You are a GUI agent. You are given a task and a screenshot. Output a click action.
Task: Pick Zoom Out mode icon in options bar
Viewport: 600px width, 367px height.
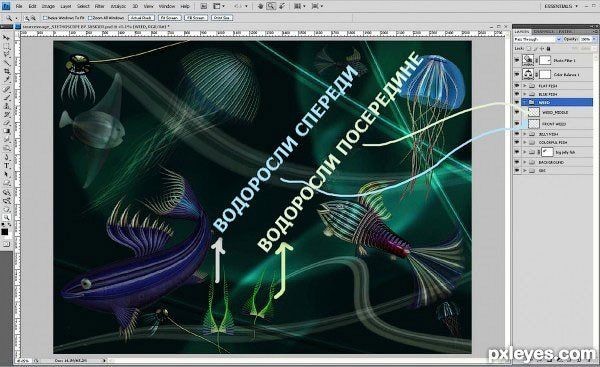[x=33, y=18]
